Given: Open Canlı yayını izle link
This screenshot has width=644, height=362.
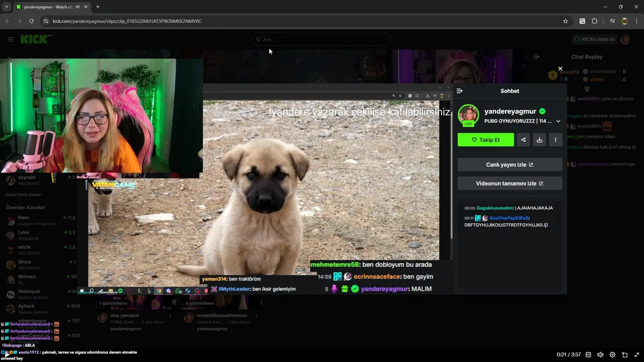Looking at the screenshot, I should click(510, 164).
